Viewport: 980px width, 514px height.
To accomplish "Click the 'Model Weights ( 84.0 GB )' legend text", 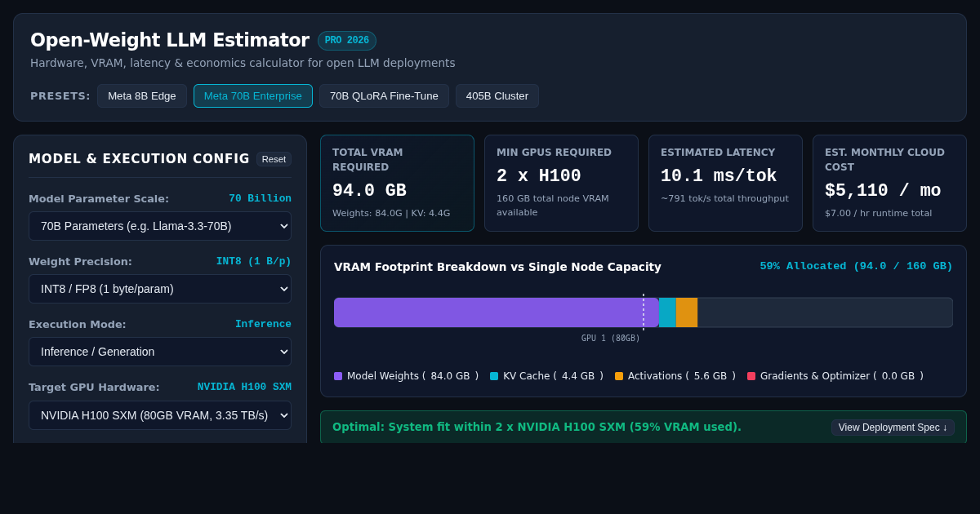I will coord(413,376).
